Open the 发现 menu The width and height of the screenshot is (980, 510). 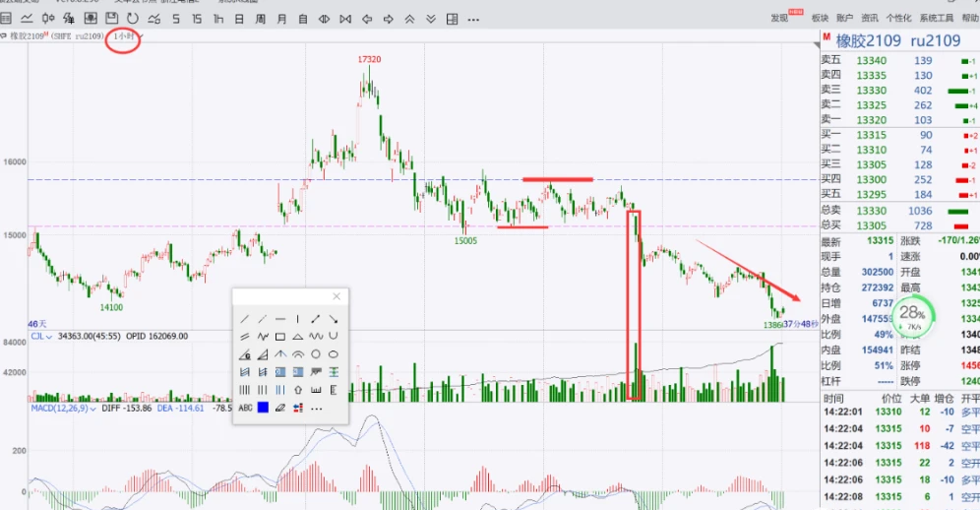[x=779, y=18]
